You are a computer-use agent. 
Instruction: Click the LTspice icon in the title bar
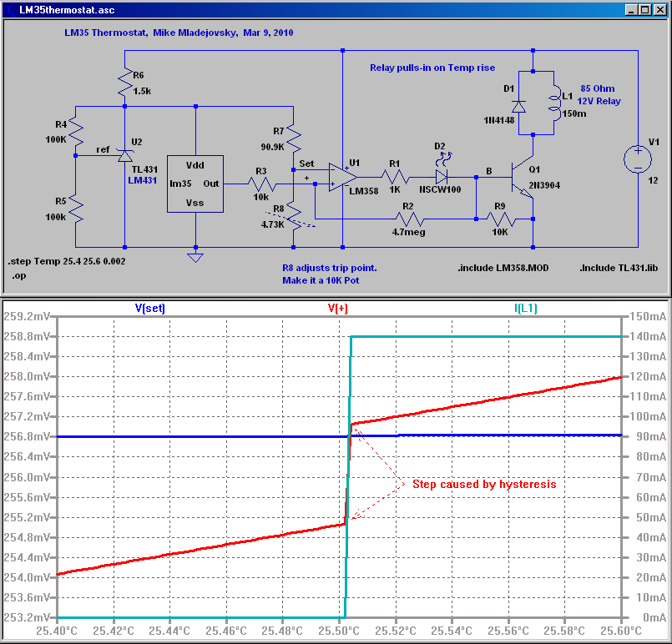(x=10, y=9)
